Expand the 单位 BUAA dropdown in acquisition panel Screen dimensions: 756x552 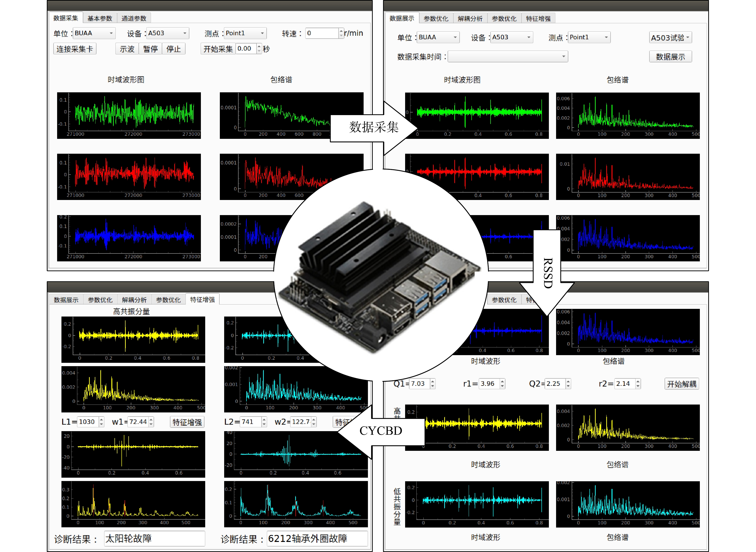(94, 33)
